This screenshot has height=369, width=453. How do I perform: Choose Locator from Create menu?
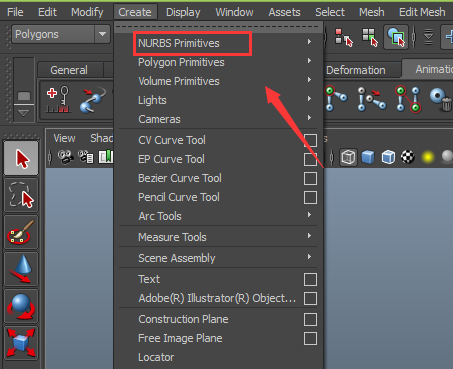(x=156, y=357)
